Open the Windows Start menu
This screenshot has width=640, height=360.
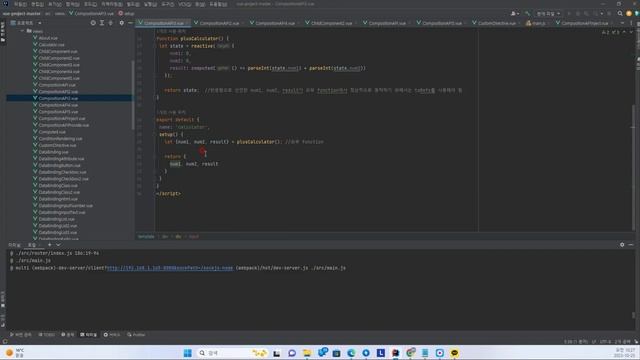pos(187,353)
